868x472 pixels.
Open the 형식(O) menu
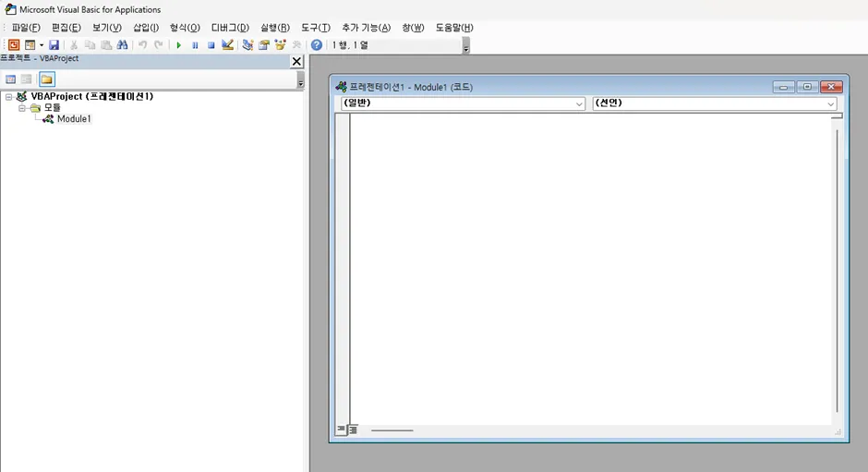coord(185,28)
